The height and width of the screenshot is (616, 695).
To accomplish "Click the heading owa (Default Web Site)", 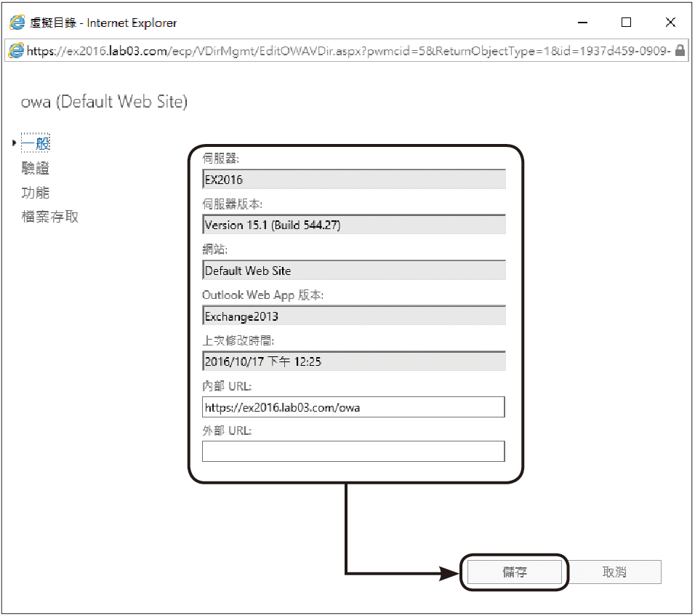I will click(104, 102).
